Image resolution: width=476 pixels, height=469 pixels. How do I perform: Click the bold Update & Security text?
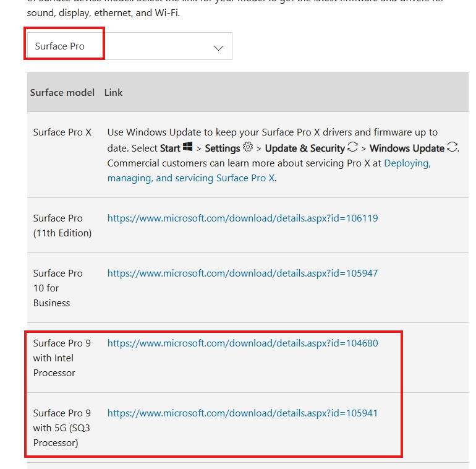click(305, 148)
